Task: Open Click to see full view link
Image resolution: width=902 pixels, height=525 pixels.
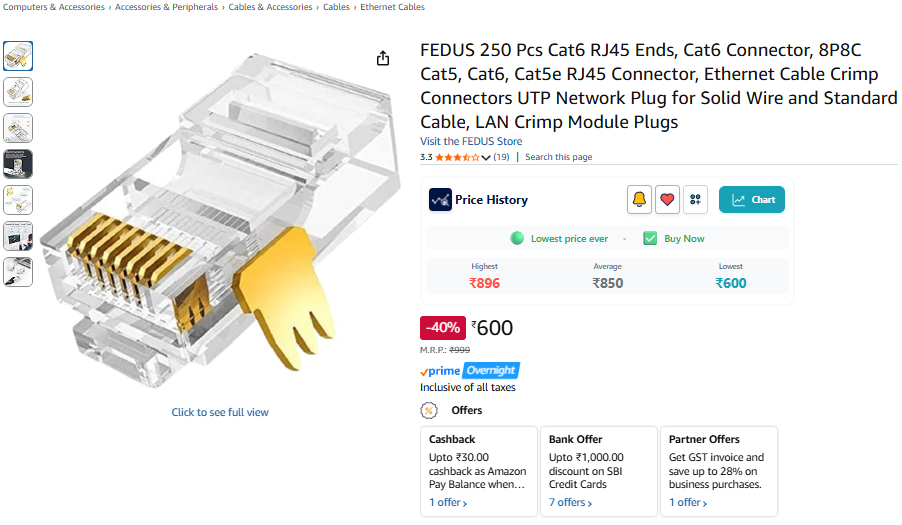Action: [x=220, y=412]
